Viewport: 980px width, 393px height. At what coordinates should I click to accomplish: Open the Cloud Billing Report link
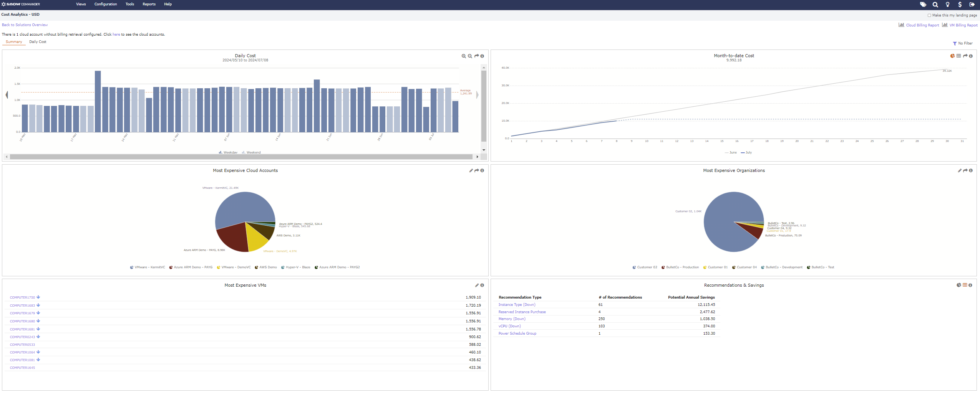coord(922,25)
